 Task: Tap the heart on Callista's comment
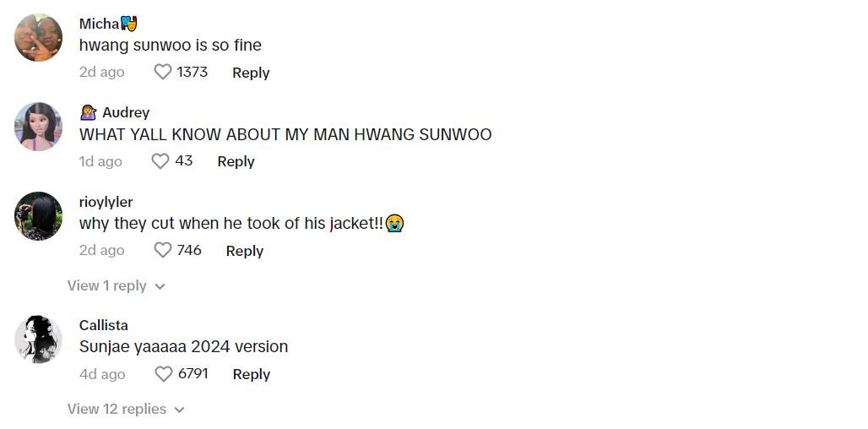163,374
